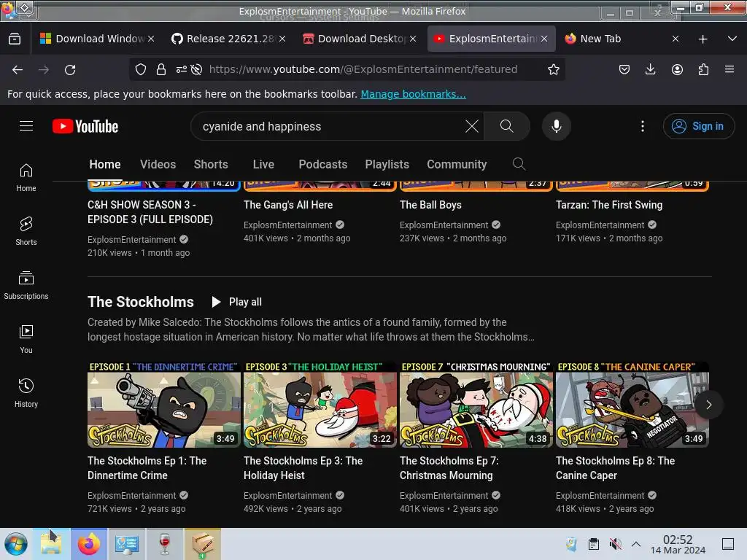747x560 pixels.
Task: Click Firefox icon in the taskbar
Action: pyautogui.click(x=89, y=544)
